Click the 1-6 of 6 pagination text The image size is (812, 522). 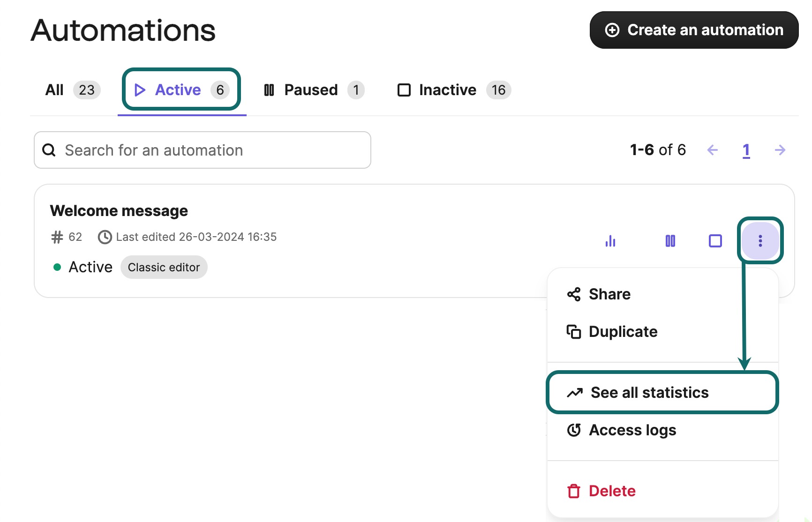pyautogui.click(x=658, y=150)
